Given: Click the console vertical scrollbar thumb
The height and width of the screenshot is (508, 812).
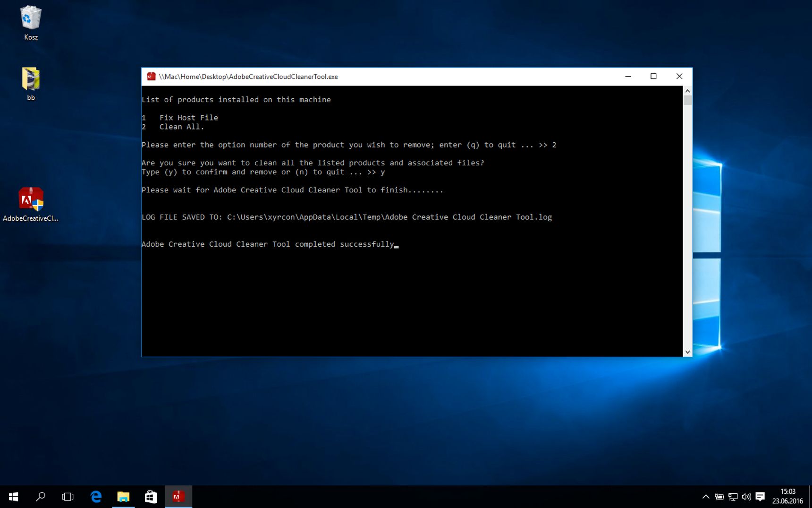Looking at the screenshot, I should point(687,100).
